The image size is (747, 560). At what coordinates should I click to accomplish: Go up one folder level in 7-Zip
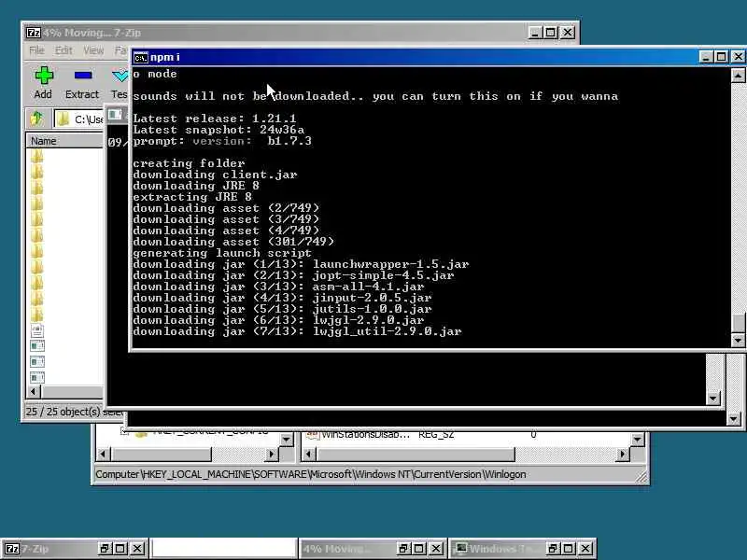coord(37,119)
